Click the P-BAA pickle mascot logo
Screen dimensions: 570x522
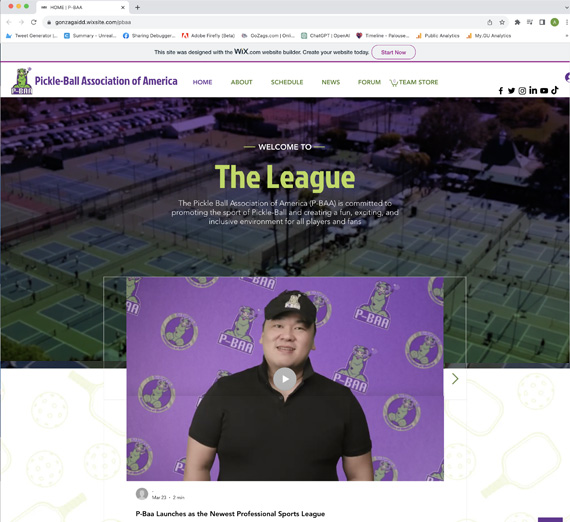pos(21,81)
